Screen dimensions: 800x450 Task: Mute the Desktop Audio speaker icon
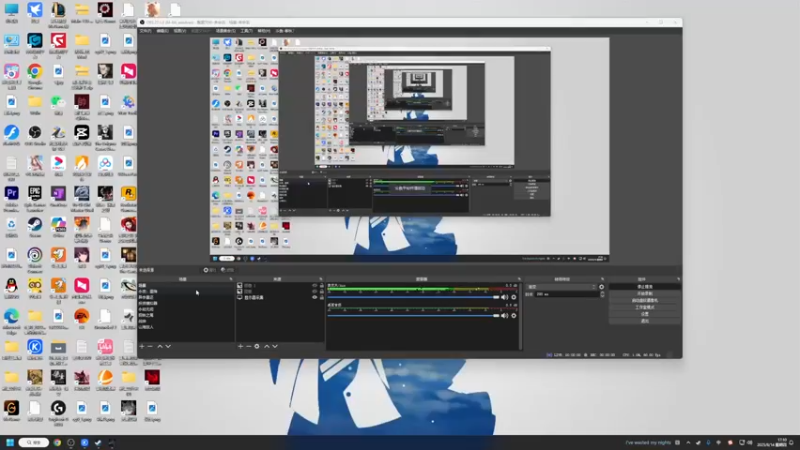pyautogui.click(x=505, y=297)
